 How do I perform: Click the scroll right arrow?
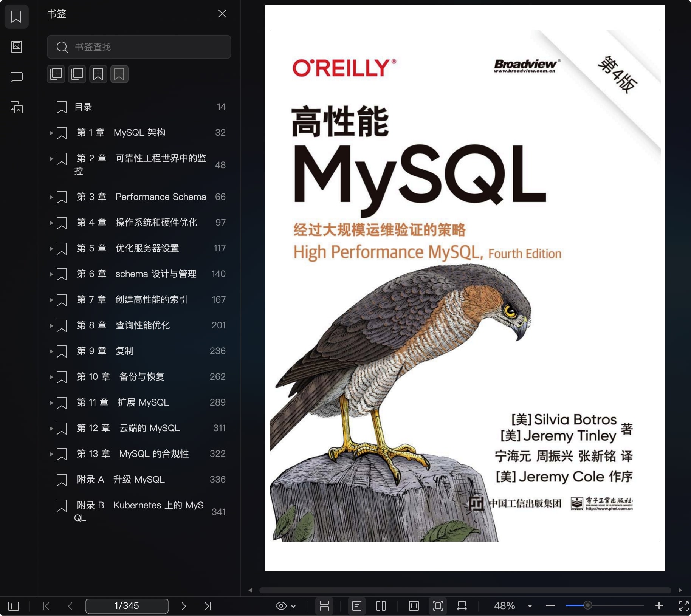click(x=680, y=590)
